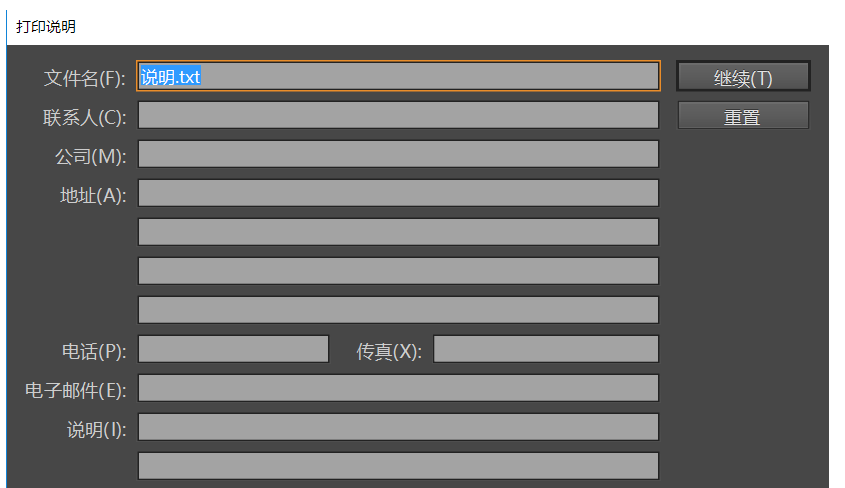Viewport: 845px width, 488px height.
Task: Click the second address line input field
Action: tap(398, 232)
